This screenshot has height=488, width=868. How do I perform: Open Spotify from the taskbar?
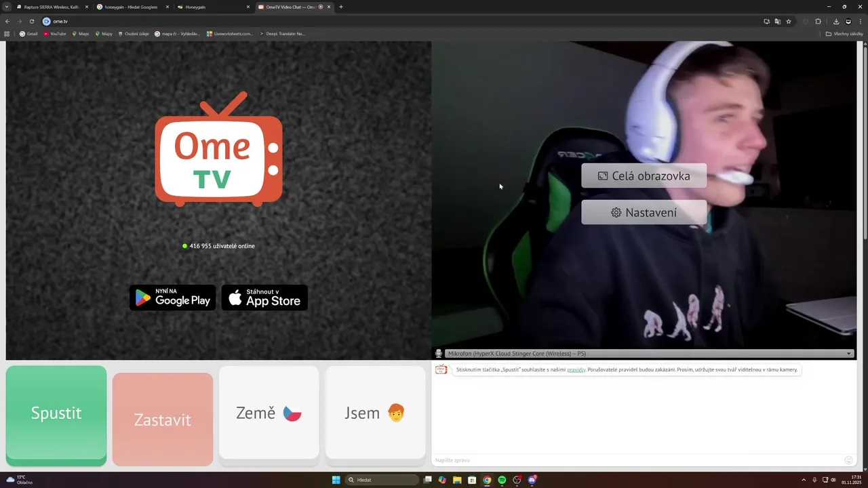[x=502, y=480]
